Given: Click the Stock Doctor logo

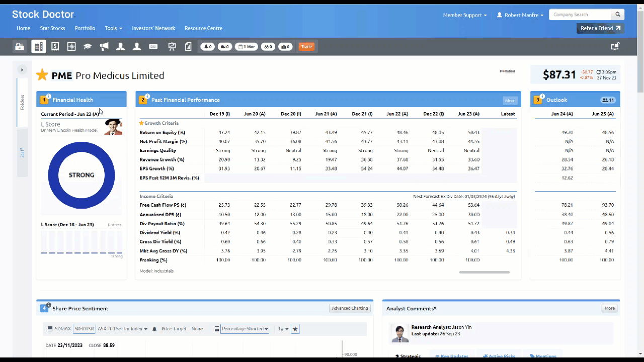Looking at the screenshot, I should click(43, 15).
